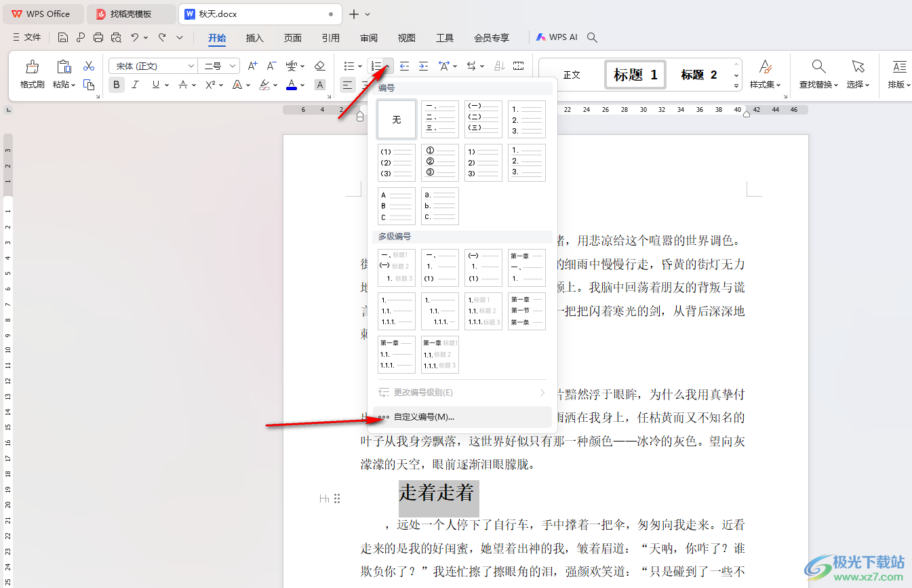Choose the A B C numbering format
The width and height of the screenshot is (912, 588).
tap(397, 206)
